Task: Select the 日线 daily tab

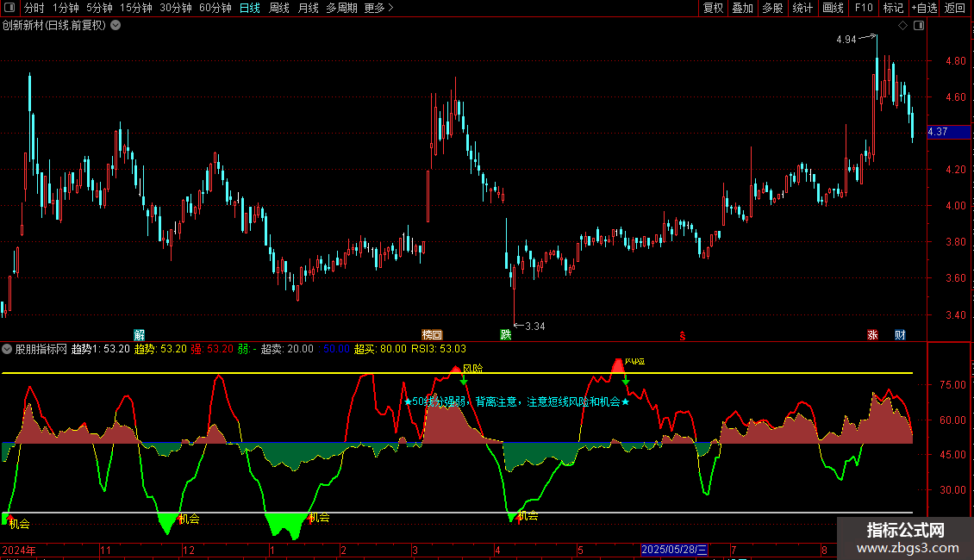Action: point(250,8)
